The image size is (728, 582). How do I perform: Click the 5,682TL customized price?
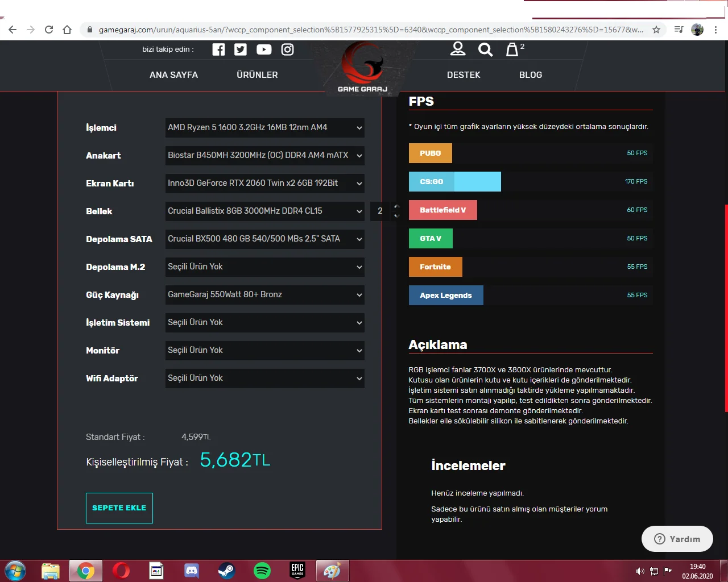click(x=235, y=460)
